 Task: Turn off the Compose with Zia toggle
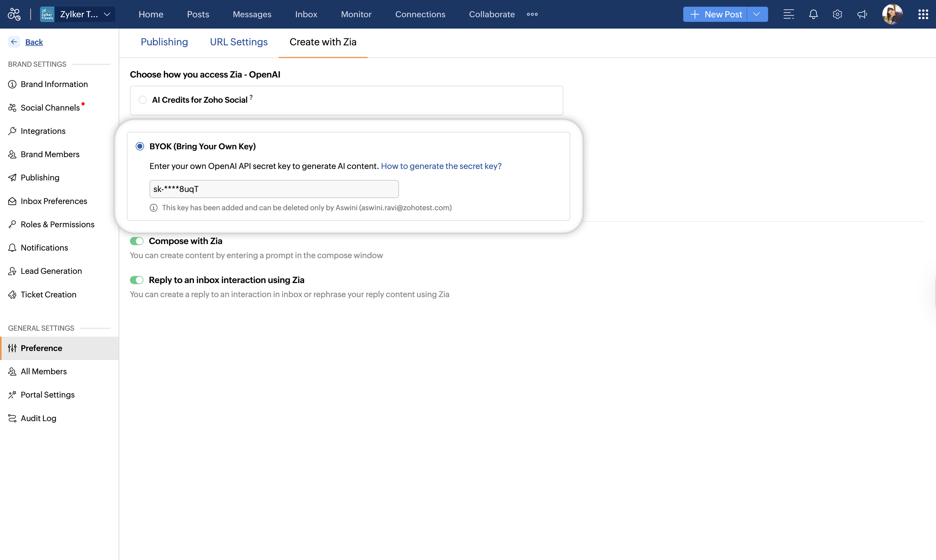137,241
